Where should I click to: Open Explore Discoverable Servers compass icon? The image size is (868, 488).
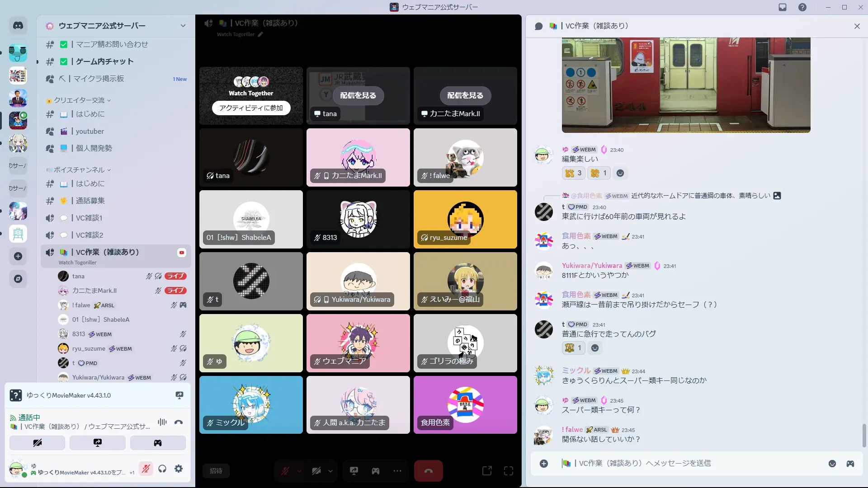coord(18,279)
